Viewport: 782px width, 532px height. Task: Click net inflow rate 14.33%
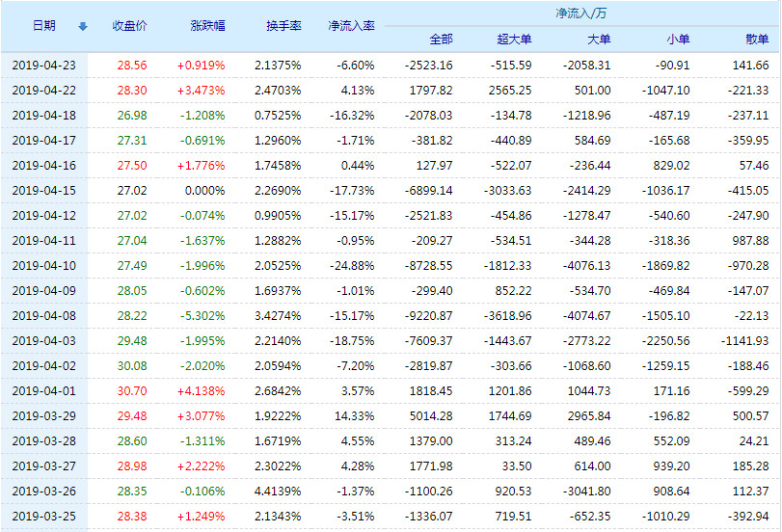[x=355, y=415]
